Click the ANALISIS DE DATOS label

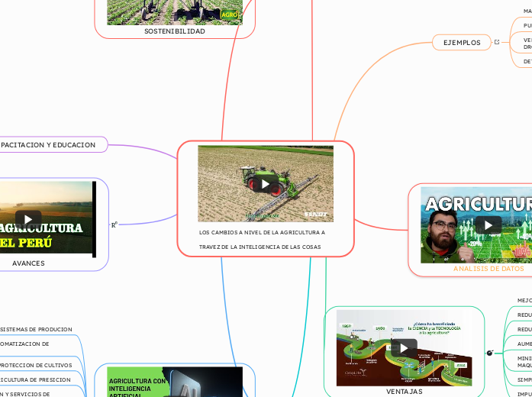tap(488, 269)
